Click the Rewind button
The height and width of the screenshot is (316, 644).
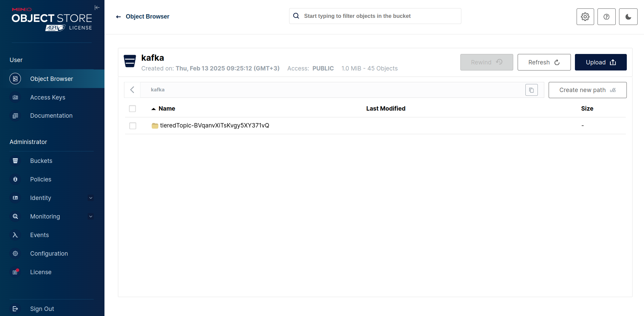tap(487, 62)
